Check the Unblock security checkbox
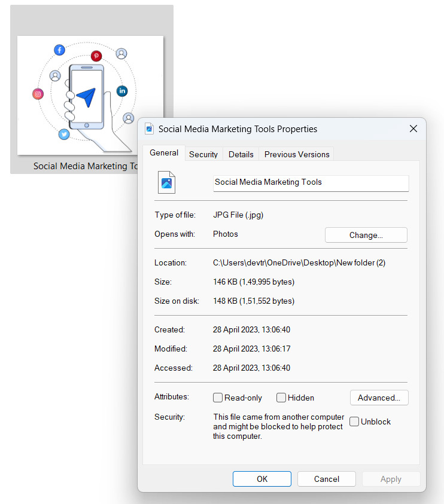Screen dimensions: 444x504 coord(354,421)
